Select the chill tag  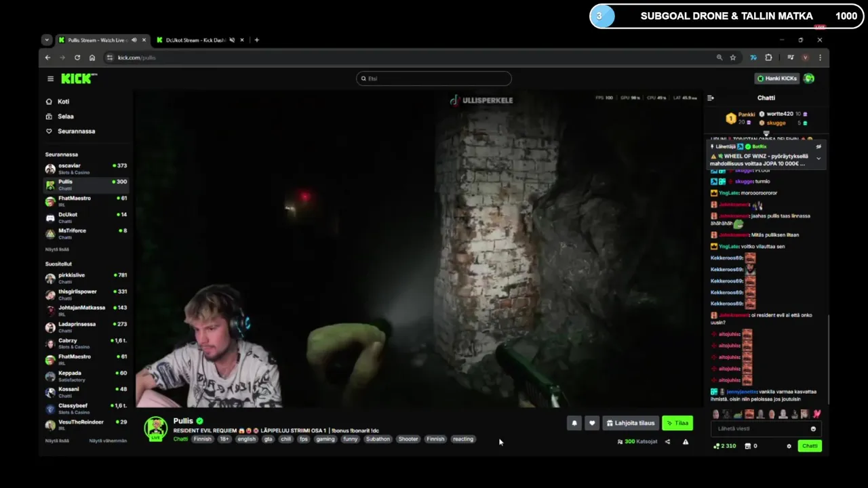[x=285, y=439]
